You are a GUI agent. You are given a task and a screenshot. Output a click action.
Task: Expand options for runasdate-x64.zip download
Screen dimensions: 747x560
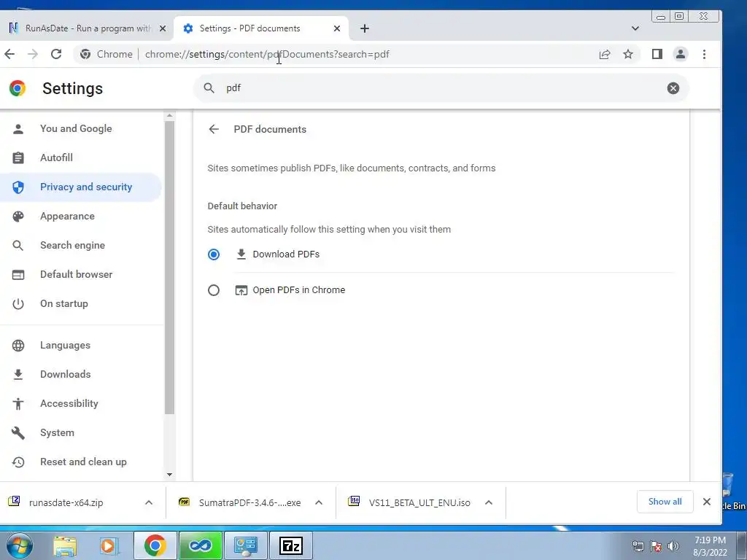click(x=149, y=502)
